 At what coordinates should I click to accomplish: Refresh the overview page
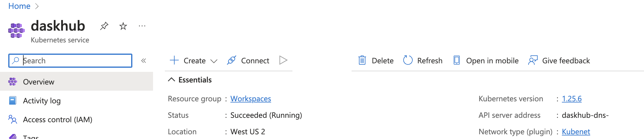pyautogui.click(x=423, y=61)
